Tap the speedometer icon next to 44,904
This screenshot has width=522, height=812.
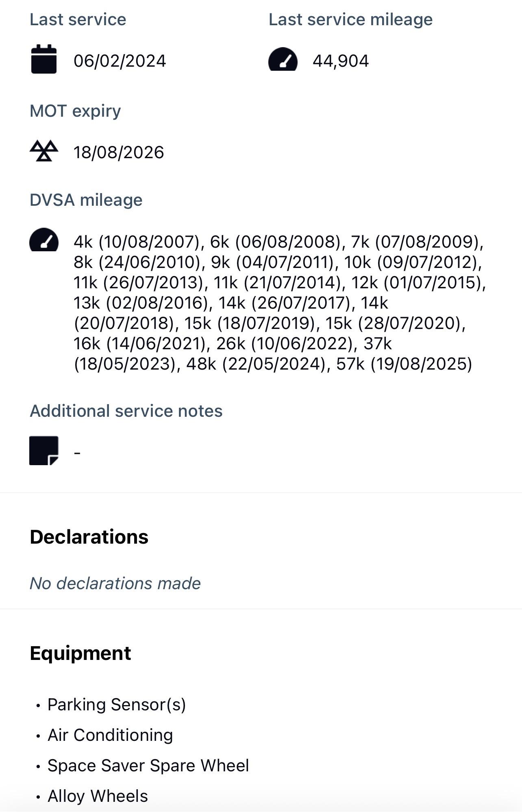pyautogui.click(x=283, y=60)
